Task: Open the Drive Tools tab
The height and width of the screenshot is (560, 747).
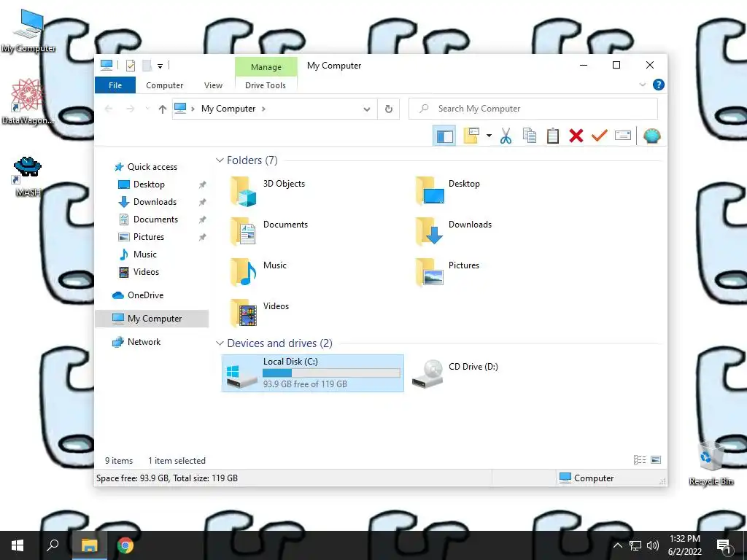Action: (x=266, y=85)
